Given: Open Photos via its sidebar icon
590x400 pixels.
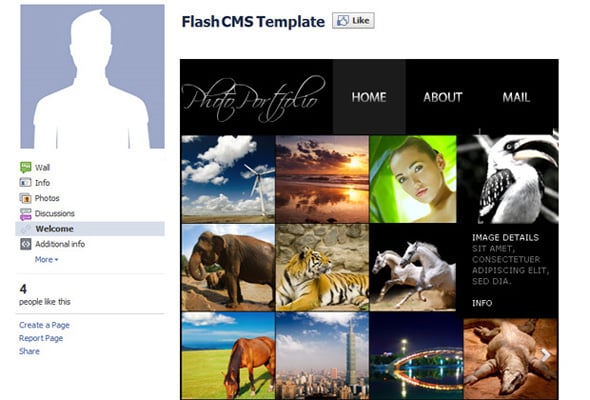Looking at the screenshot, I should tap(25, 198).
